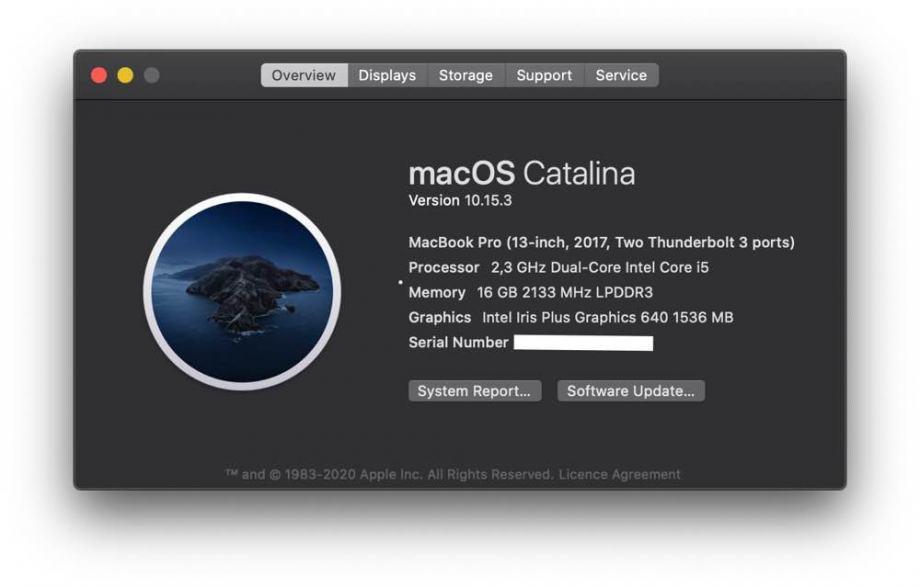Go to the Support tab

(544, 75)
